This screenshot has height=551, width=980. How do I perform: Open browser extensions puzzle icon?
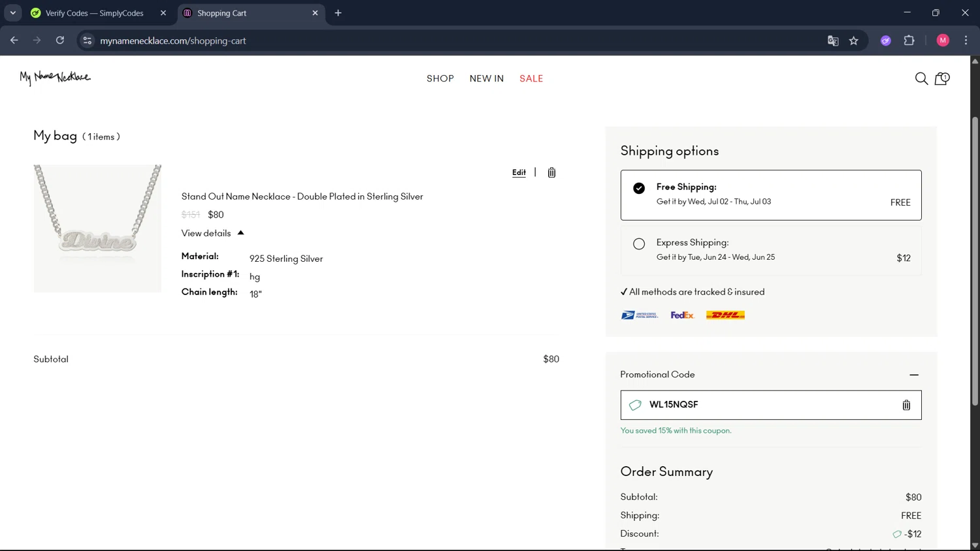tap(909, 40)
